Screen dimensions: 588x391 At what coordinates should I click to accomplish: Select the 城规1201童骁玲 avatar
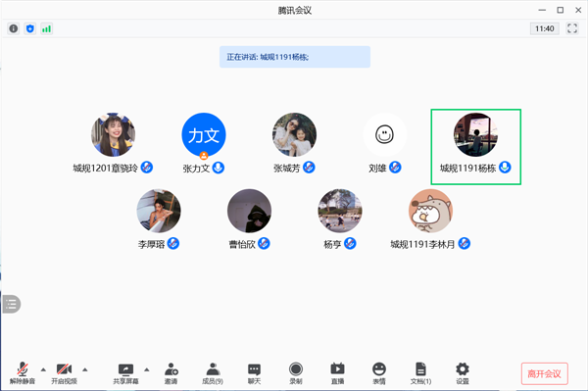pos(114,134)
